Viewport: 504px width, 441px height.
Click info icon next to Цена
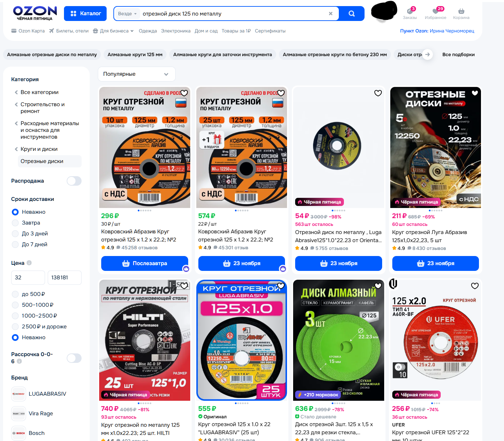(x=29, y=263)
